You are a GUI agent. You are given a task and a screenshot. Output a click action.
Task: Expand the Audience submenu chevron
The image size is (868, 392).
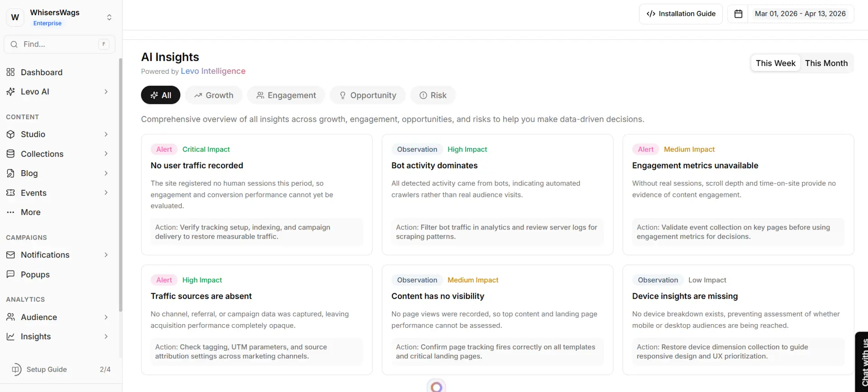click(106, 317)
